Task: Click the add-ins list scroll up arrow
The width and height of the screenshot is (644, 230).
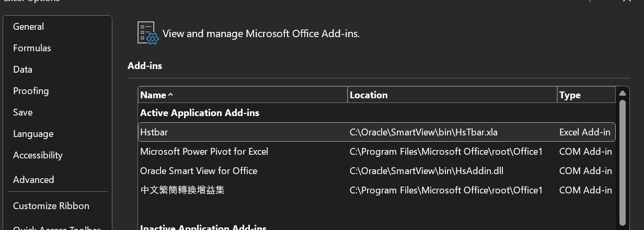Action: click(622, 94)
